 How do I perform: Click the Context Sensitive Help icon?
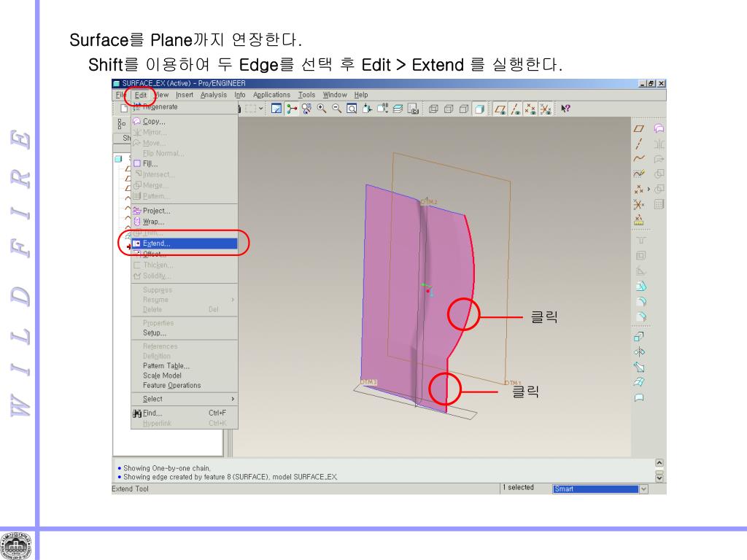point(565,109)
